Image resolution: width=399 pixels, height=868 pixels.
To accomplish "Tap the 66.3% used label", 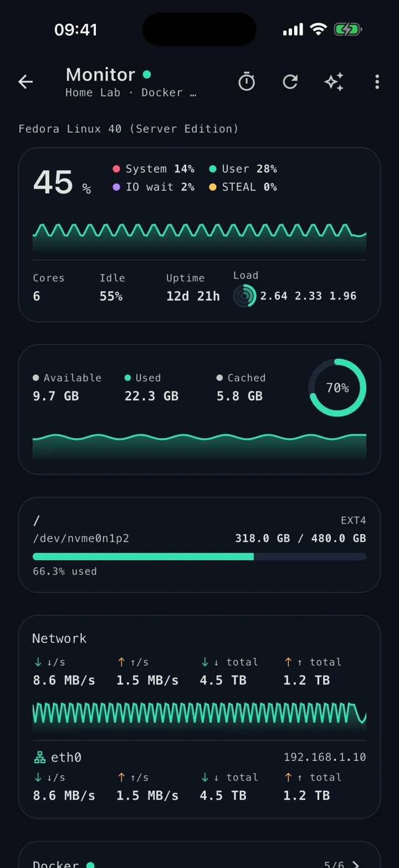I will point(65,571).
